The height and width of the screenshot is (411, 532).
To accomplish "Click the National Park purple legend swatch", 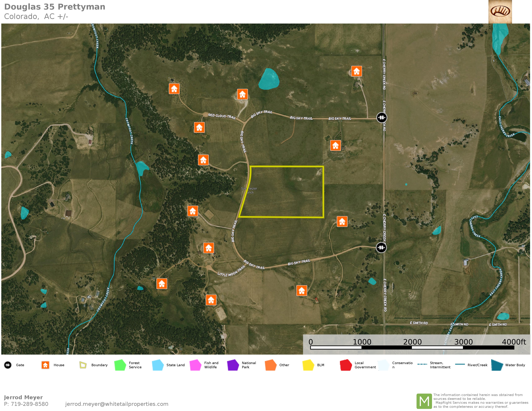I will pos(233,365).
